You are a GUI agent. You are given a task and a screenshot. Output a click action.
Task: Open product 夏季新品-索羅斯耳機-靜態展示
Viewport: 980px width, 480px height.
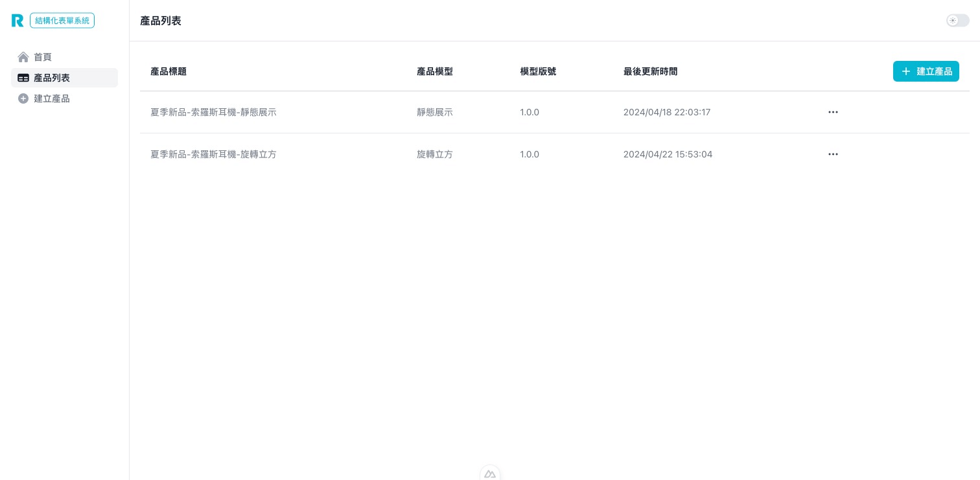tap(213, 112)
